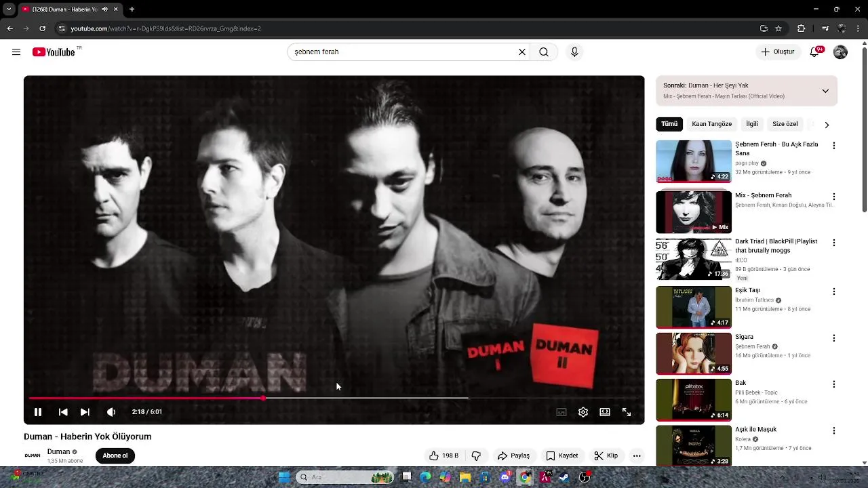Switch the player to theater mode
Image resolution: width=868 pixels, height=488 pixels.
[x=605, y=412]
